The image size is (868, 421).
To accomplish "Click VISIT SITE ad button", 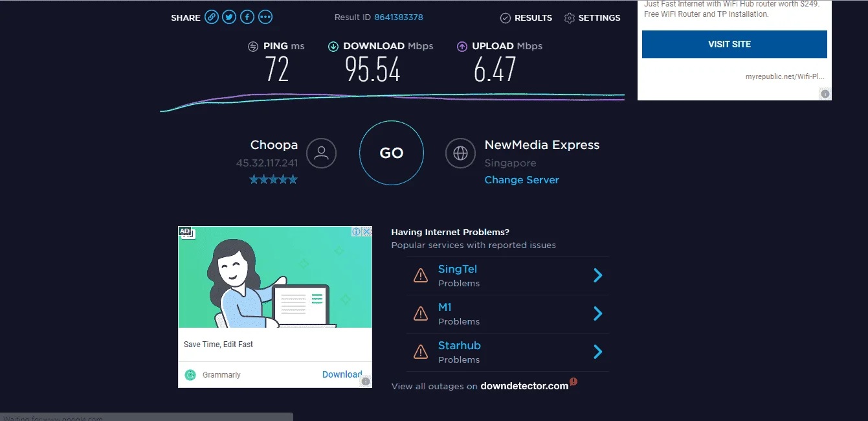I will [735, 44].
